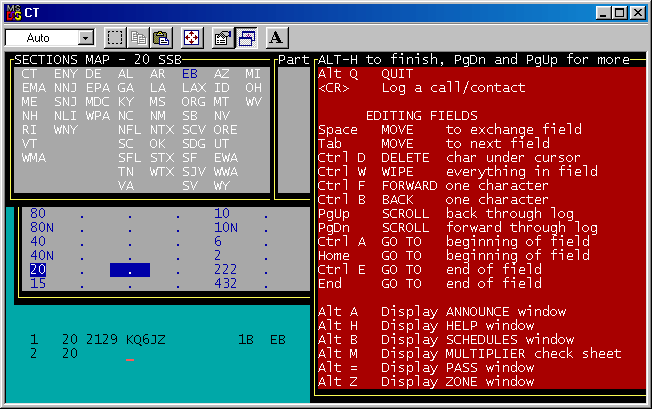Click 'Alt A Display ANNOUNCE window' line
Viewport: 652px width, 409px height.
[442, 312]
